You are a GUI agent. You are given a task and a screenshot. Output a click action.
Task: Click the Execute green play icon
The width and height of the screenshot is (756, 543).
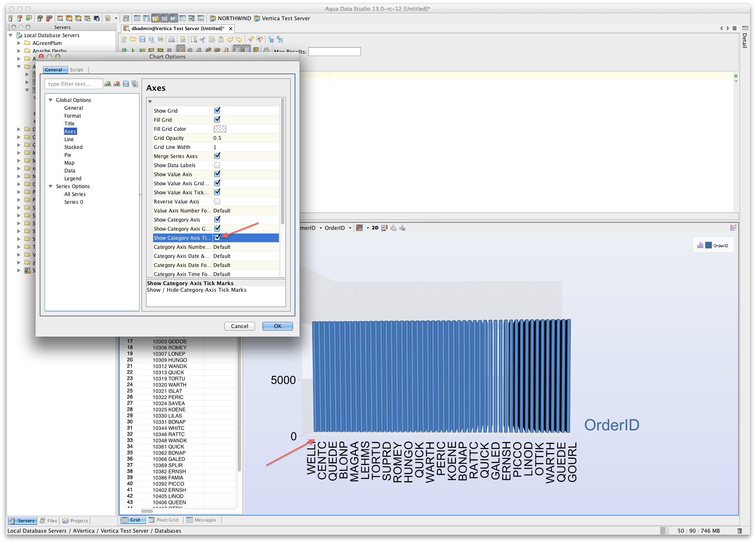click(133, 50)
